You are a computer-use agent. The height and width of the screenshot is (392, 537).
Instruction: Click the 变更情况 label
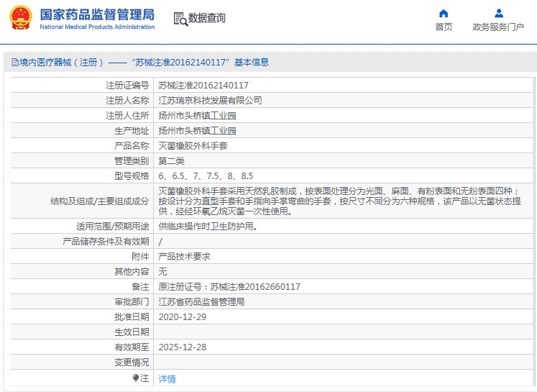coord(132,363)
